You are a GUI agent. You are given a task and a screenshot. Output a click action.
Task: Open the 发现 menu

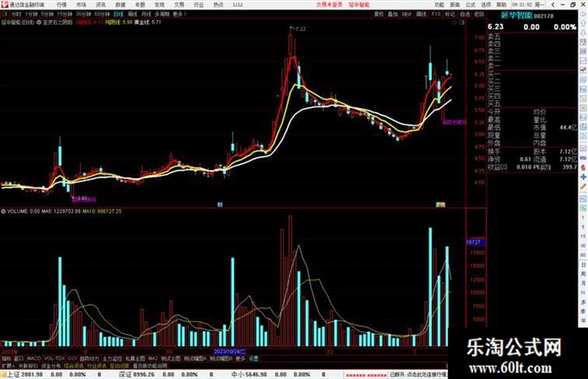(x=159, y=4)
